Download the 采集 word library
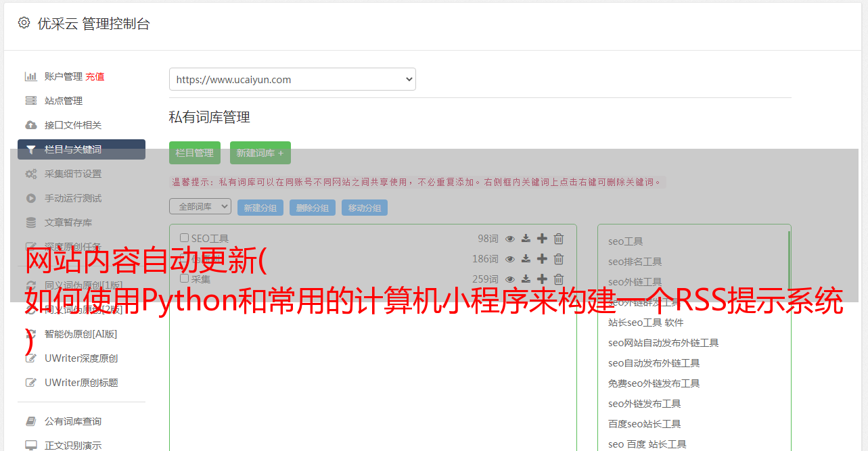 click(526, 279)
